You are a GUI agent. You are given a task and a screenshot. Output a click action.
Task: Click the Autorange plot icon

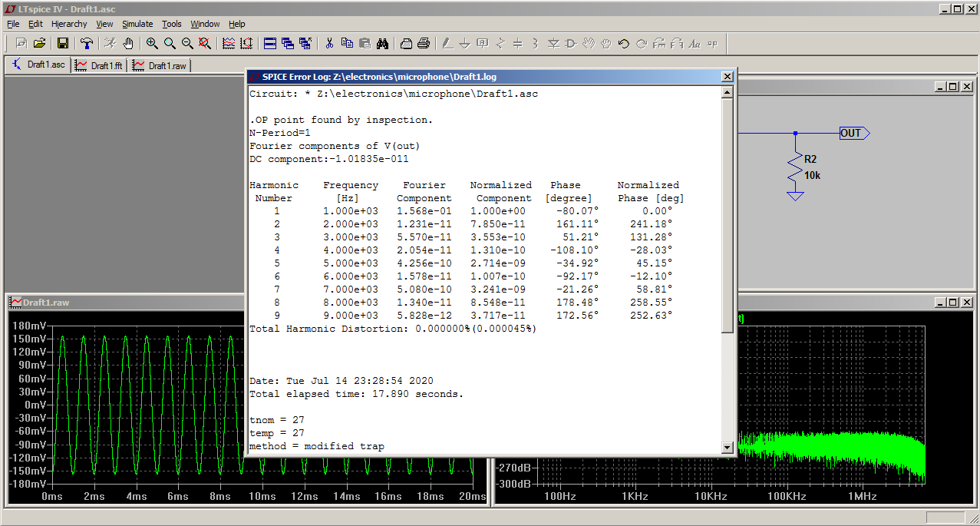pyautogui.click(x=246, y=43)
